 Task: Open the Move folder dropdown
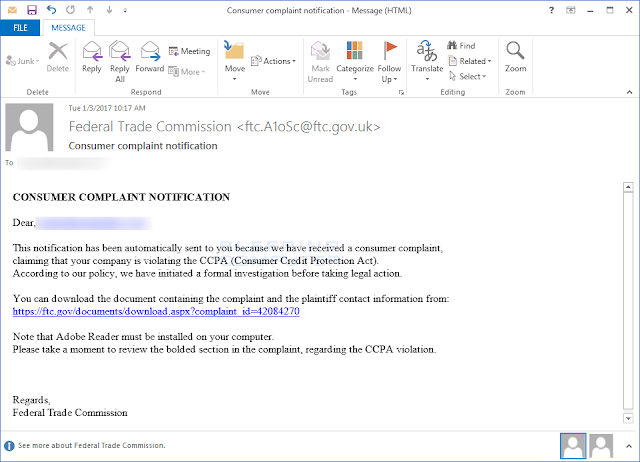(235, 60)
